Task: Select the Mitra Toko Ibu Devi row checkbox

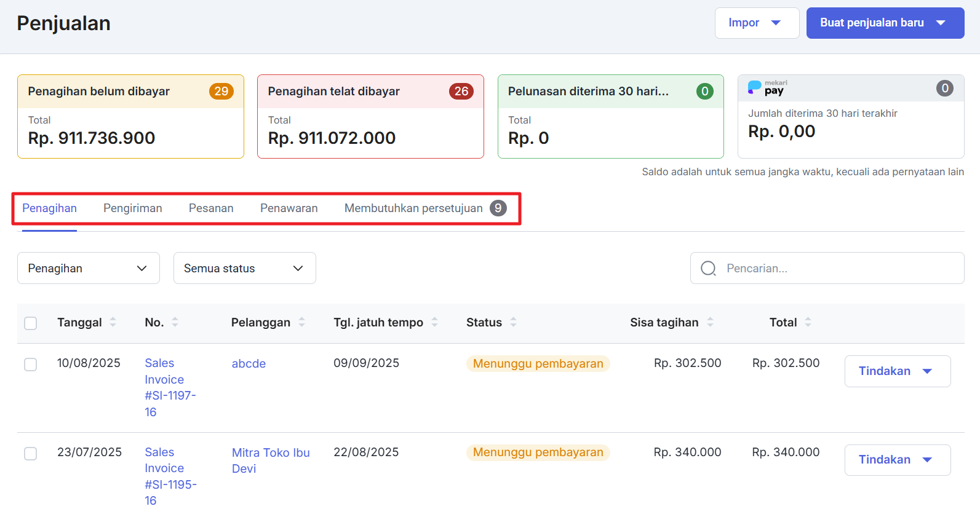Action: (30, 454)
